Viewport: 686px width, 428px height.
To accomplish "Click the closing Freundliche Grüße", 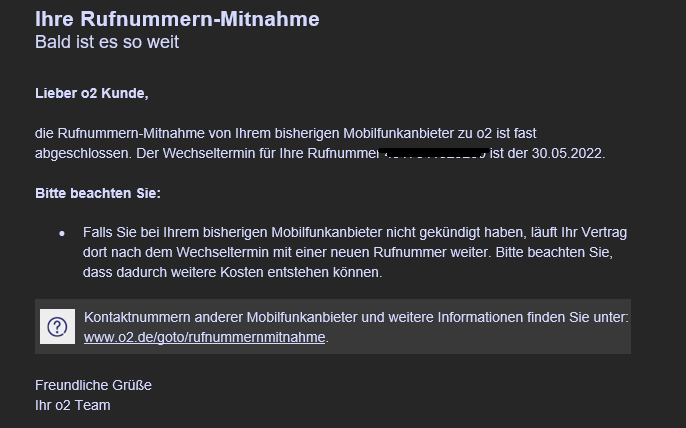I will [x=93, y=385].
